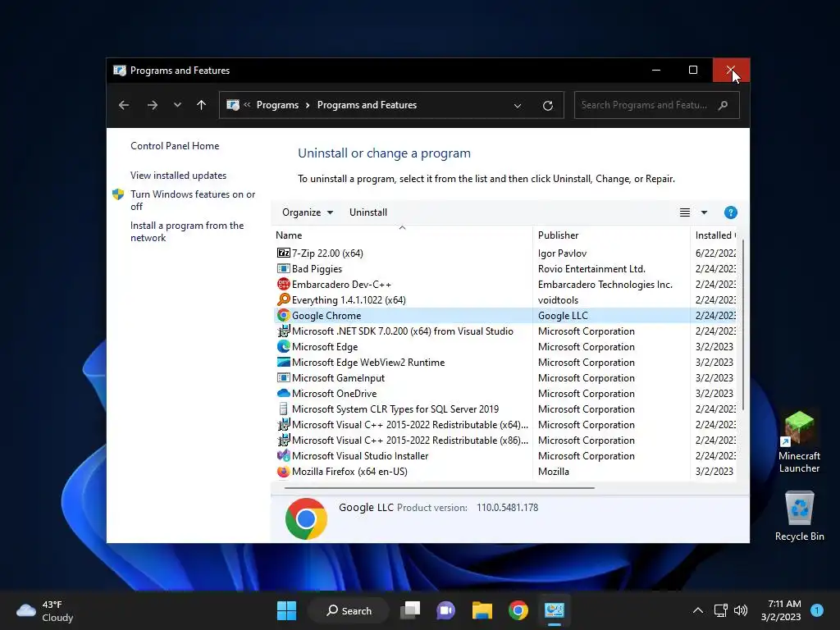Select Everything 1.4.1.1022 (x64) entry
The height and width of the screenshot is (630, 840).
point(505,299)
